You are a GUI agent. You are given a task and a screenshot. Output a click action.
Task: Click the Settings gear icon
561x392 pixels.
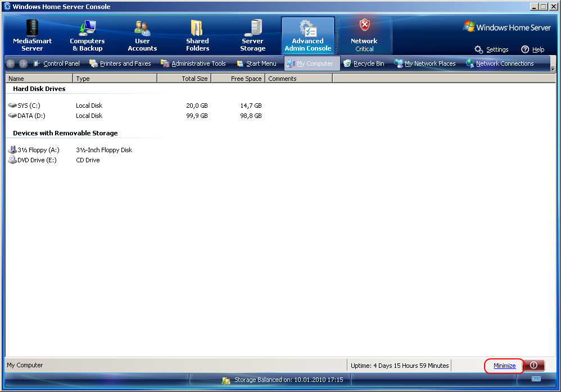pos(479,49)
